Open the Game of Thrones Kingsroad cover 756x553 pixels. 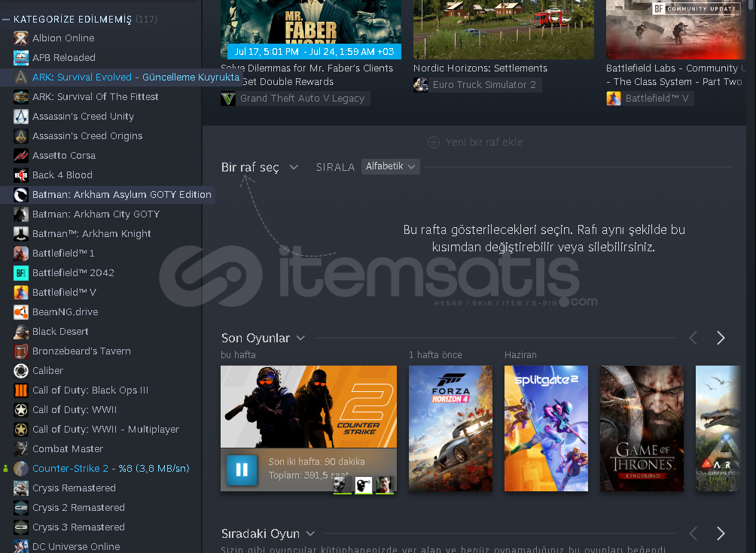642,429
